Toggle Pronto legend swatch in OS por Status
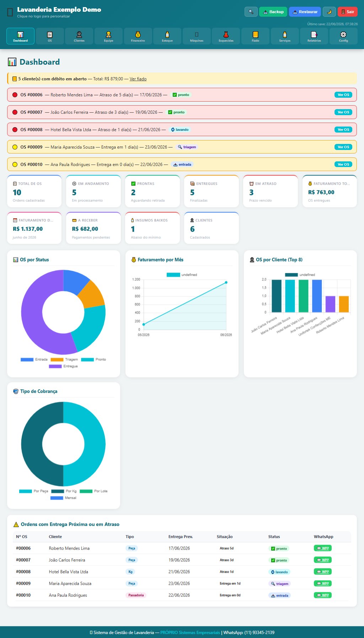364x638 pixels. point(87,360)
